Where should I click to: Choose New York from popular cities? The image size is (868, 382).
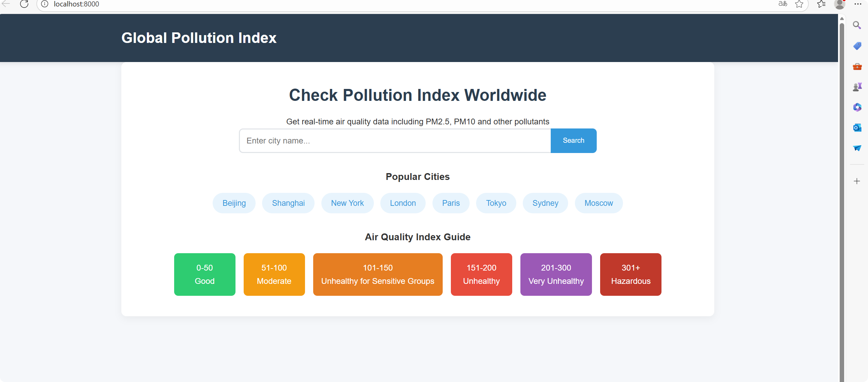(x=347, y=203)
